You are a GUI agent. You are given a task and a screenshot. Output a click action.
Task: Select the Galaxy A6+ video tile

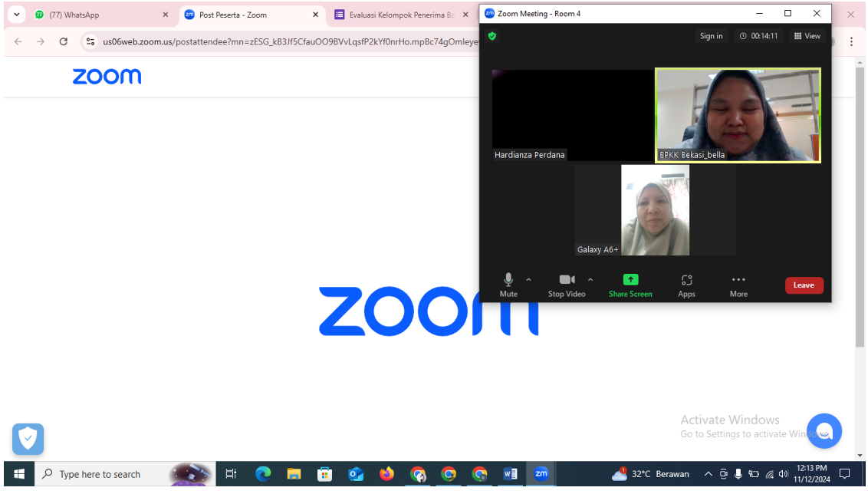(655, 210)
